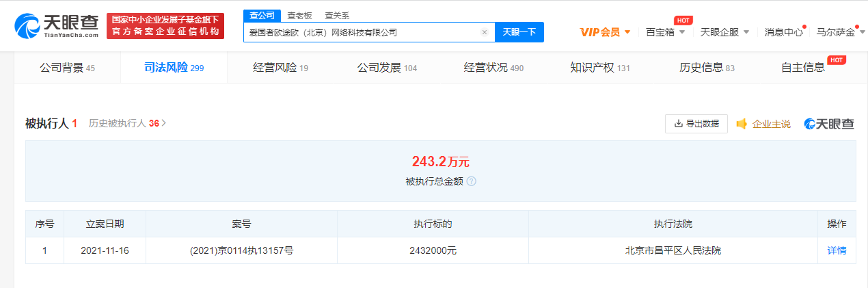Switch to the 查老板 search tab

coord(298,15)
